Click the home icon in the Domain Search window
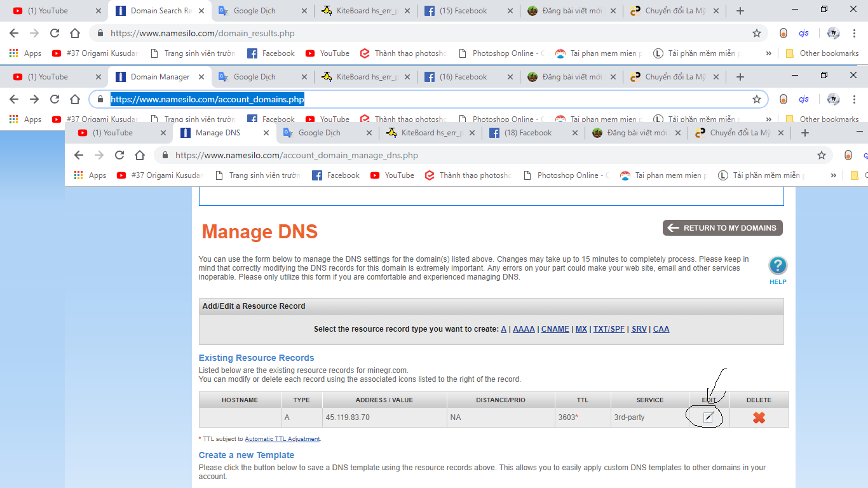Screen dimensions: 868x488 75,33
